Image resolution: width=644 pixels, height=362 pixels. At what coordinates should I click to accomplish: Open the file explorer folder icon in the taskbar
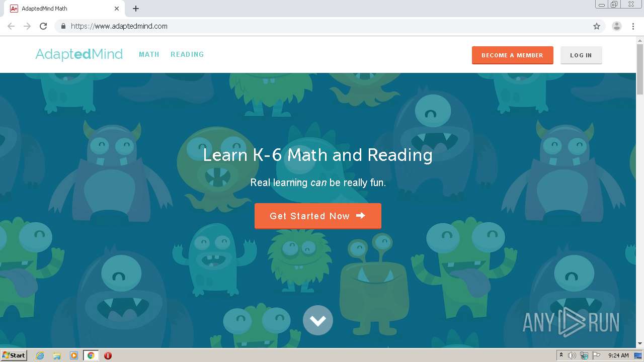point(57,355)
